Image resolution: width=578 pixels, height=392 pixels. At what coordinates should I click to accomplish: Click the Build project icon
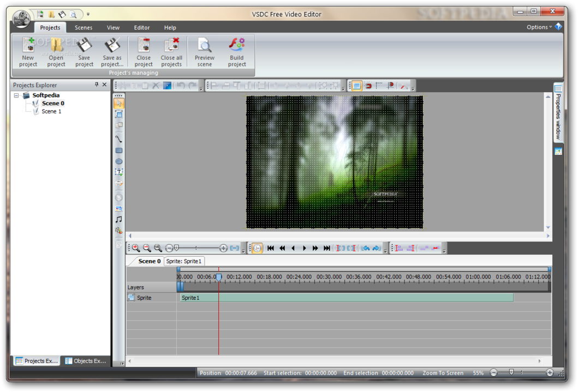coord(237,45)
